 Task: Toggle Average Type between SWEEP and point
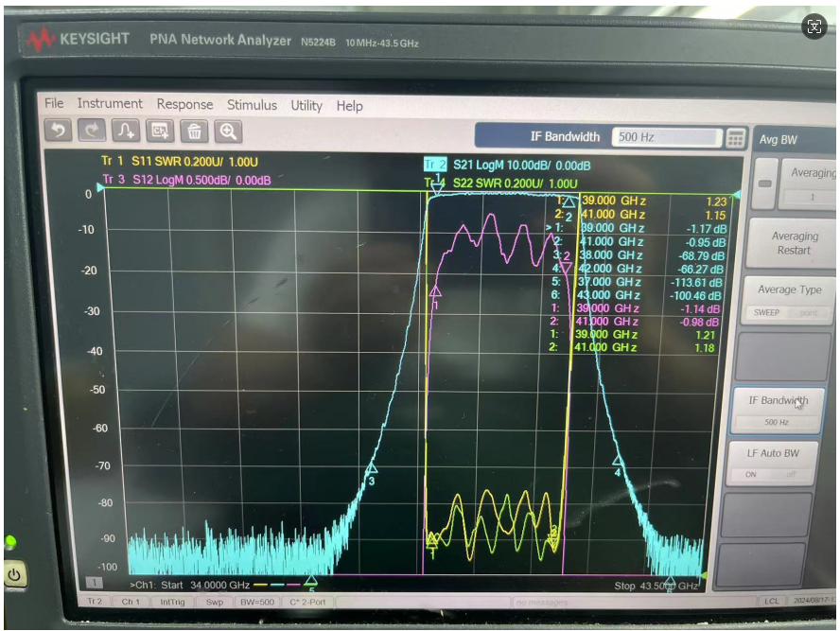pos(786,301)
